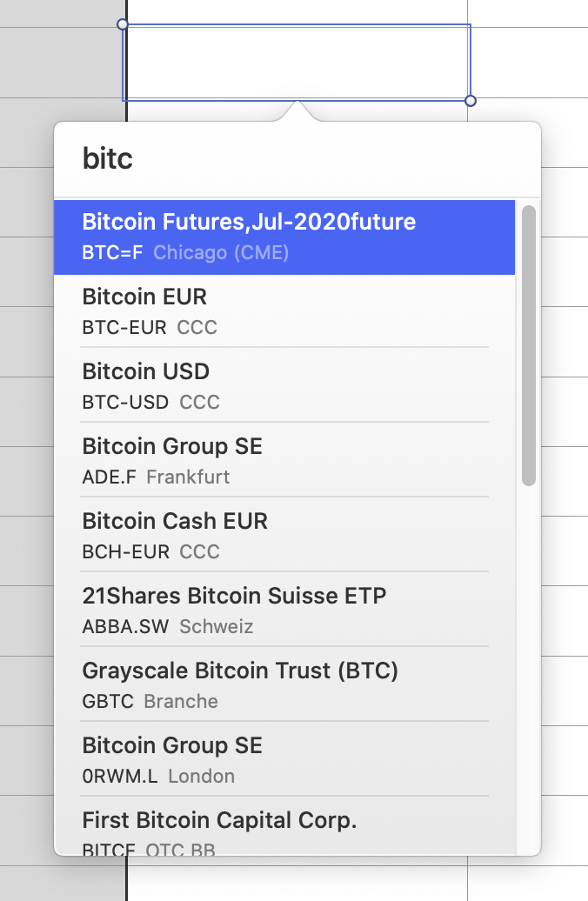Click the top-left cell selection handle
Image resolution: width=588 pixels, height=901 pixels.
pyautogui.click(x=123, y=24)
